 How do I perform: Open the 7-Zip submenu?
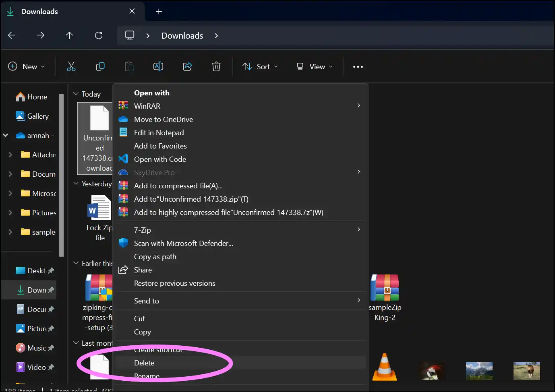pyautogui.click(x=241, y=230)
